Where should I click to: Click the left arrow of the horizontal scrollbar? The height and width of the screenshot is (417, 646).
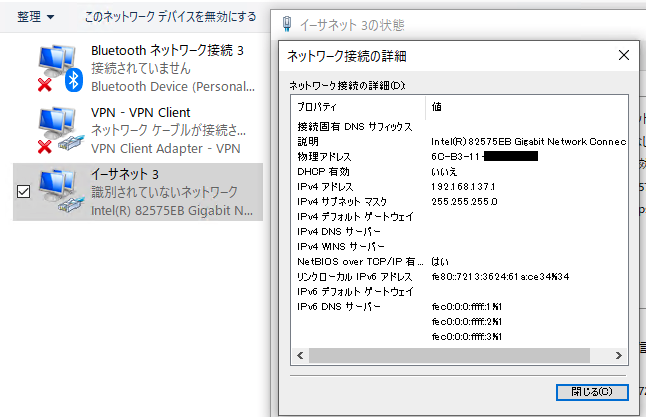[300, 356]
